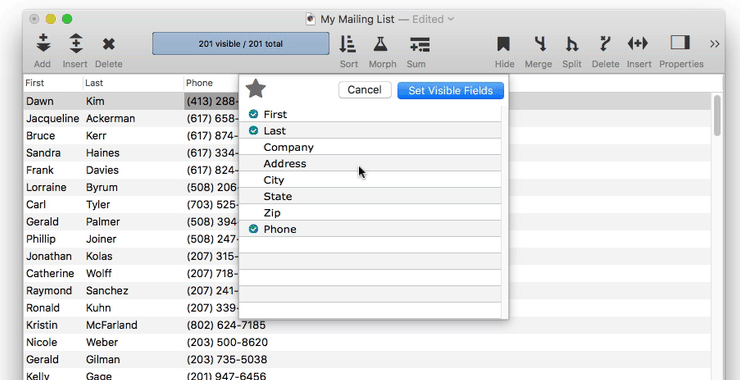Image resolution: width=740 pixels, height=380 pixels.
Task: Click the Add record toolbar icon
Action: pyautogui.click(x=43, y=43)
